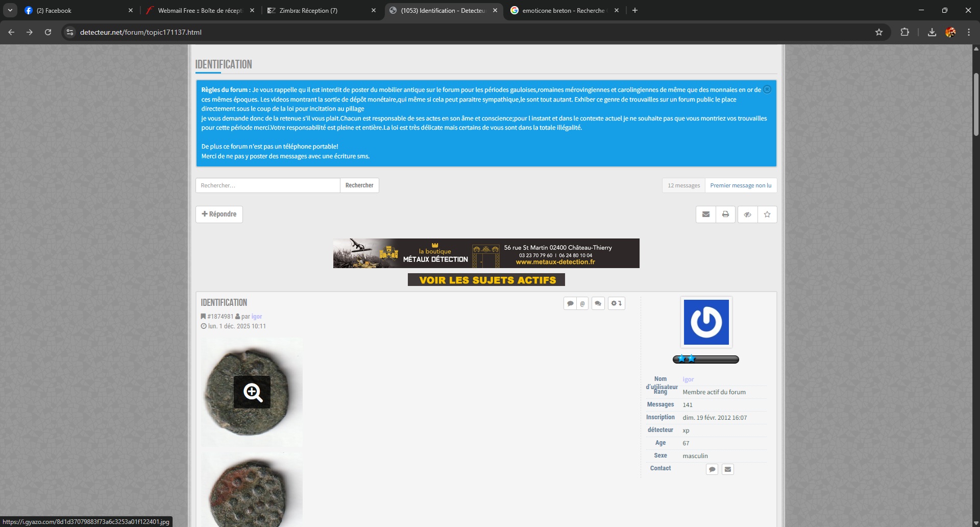
Task: Open VOIR LES SUJETS ACTIFS banner
Action: point(486,280)
